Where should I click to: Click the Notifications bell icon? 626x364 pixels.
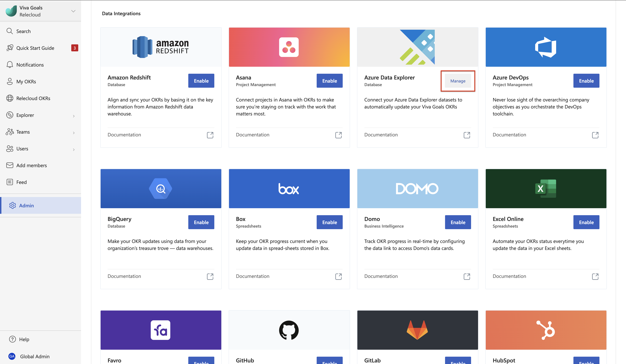(10, 65)
